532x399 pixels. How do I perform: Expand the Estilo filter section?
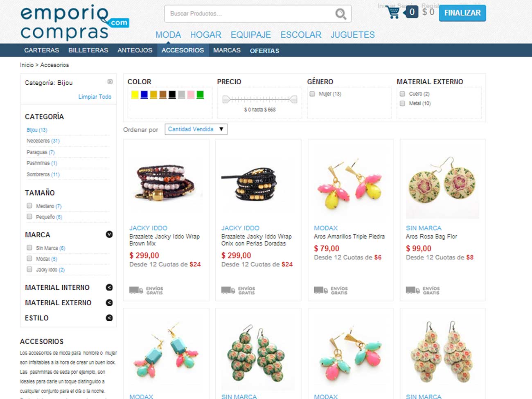point(109,318)
